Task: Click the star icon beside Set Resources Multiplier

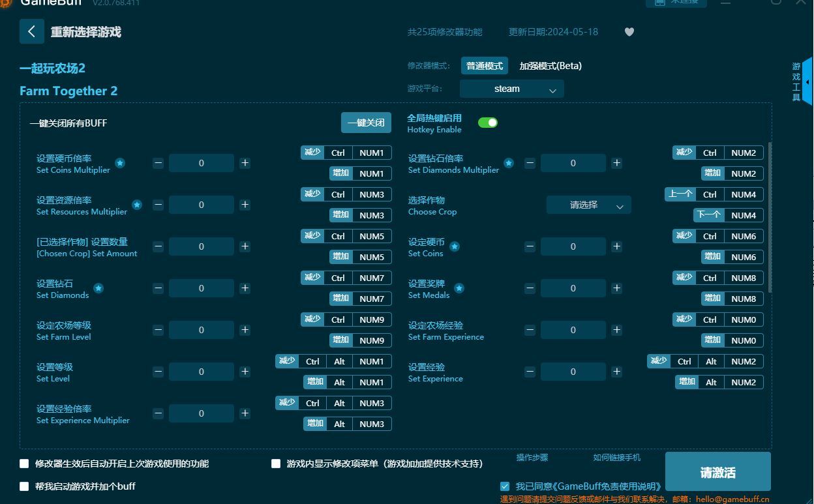Action: point(137,205)
